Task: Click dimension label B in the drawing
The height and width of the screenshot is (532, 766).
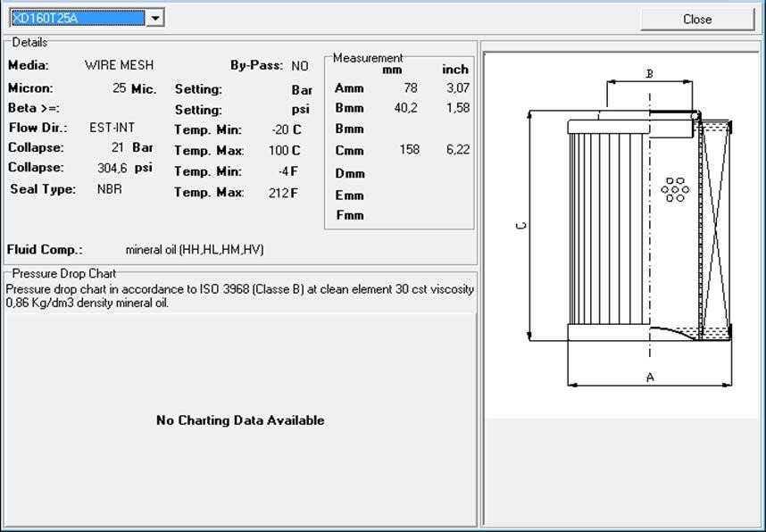Action: [650, 73]
